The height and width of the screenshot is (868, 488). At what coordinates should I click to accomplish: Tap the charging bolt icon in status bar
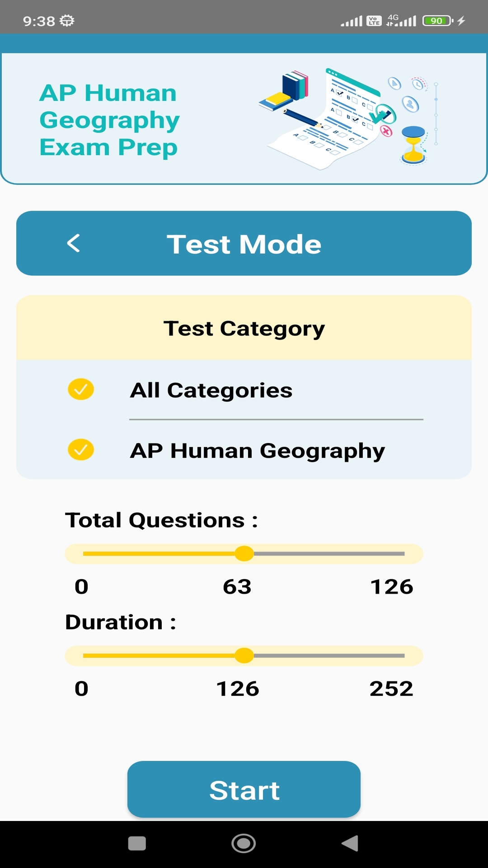[x=461, y=20]
